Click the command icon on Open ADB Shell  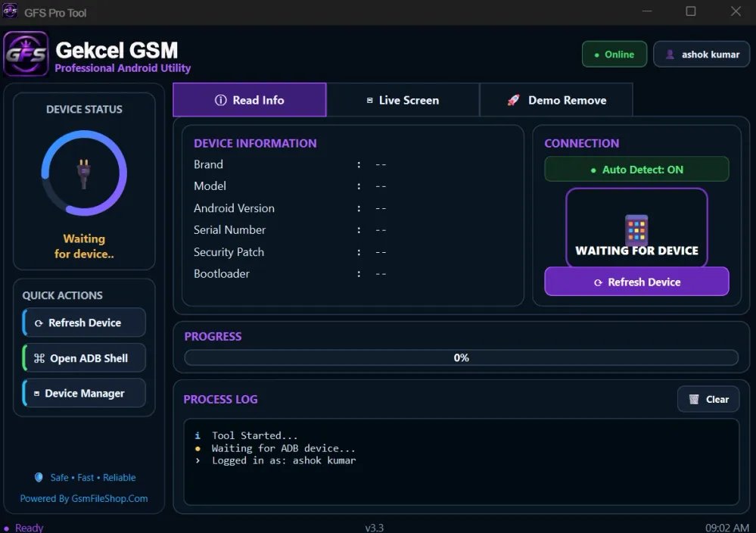tap(39, 358)
